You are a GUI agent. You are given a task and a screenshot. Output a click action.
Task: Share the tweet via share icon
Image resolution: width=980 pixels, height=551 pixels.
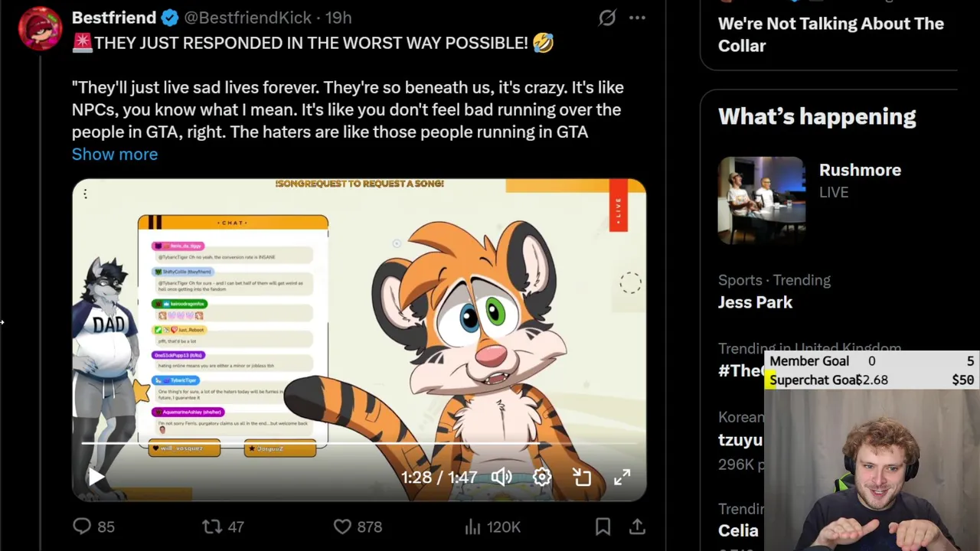point(637,527)
